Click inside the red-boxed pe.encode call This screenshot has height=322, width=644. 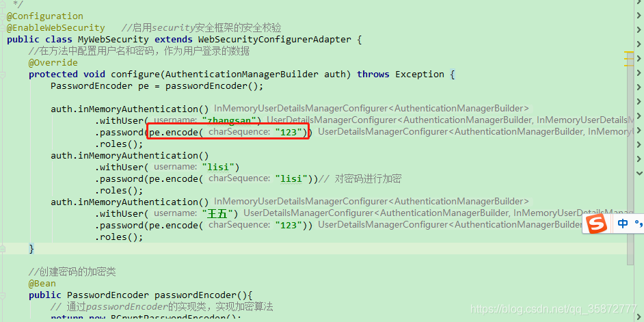point(228,132)
